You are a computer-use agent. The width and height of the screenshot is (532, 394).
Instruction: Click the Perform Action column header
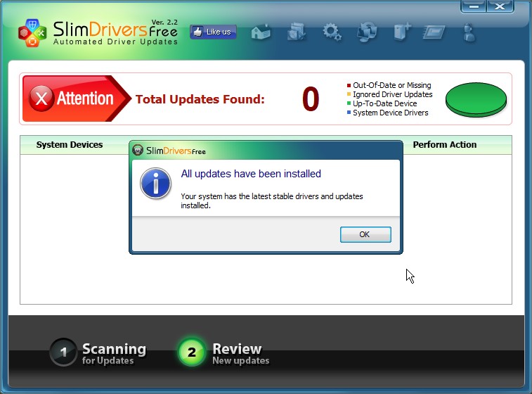444,145
